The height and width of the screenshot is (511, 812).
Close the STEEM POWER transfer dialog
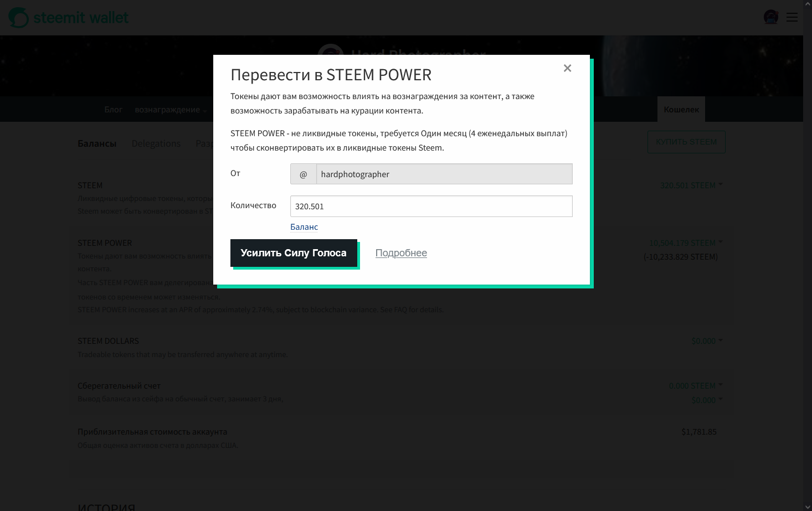point(567,68)
